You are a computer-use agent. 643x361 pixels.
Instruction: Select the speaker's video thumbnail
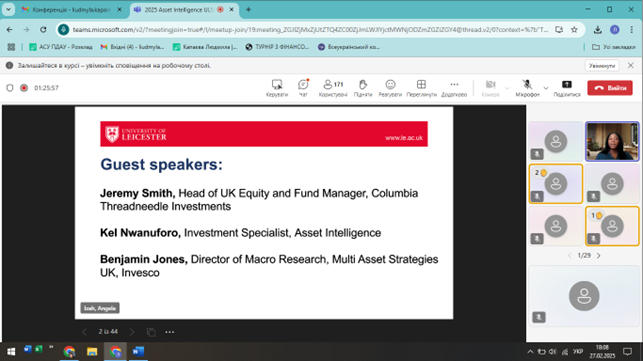pyautogui.click(x=612, y=141)
